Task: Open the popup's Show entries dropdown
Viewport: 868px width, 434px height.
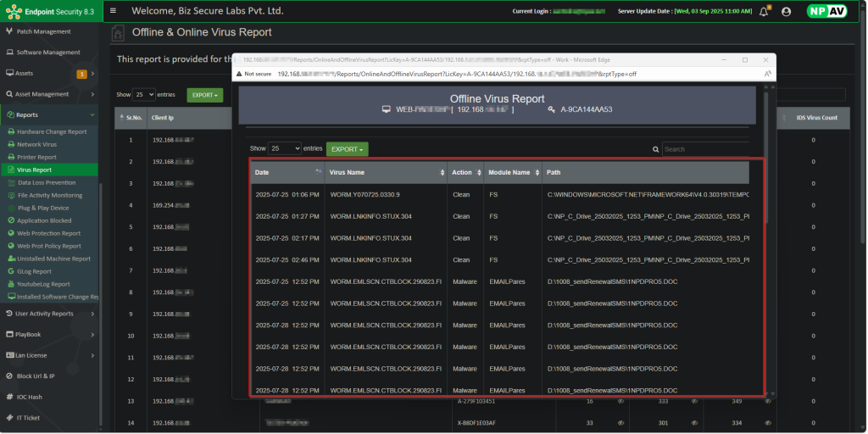Action: click(x=284, y=148)
